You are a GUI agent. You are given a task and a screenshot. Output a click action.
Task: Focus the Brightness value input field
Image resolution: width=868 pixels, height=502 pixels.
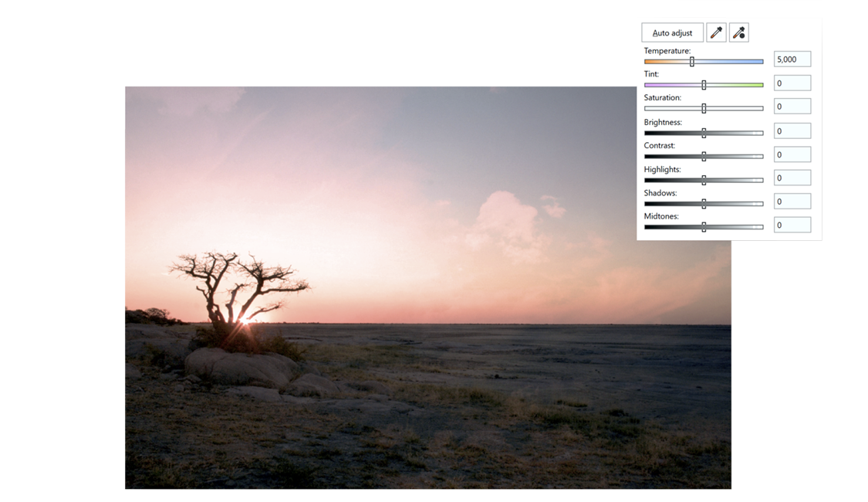pos(792,131)
